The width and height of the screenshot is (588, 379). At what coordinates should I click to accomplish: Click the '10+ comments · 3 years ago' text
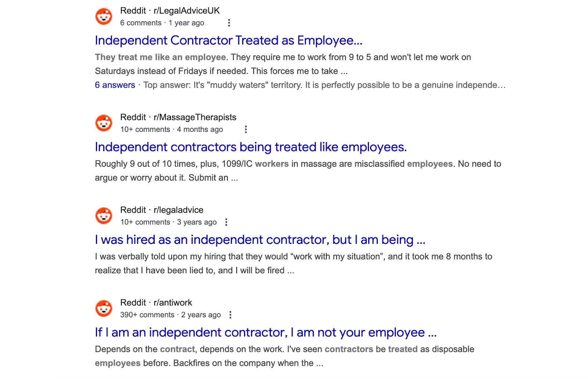coord(168,222)
